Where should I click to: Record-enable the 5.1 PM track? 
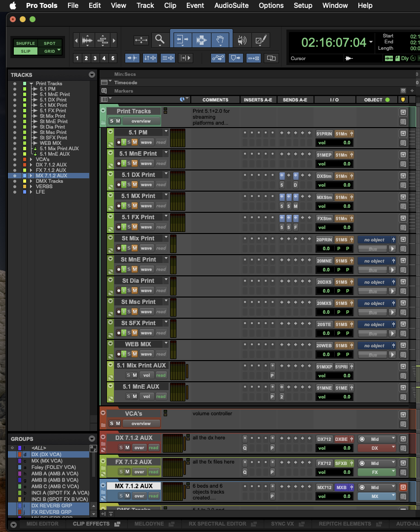point(118,142)
